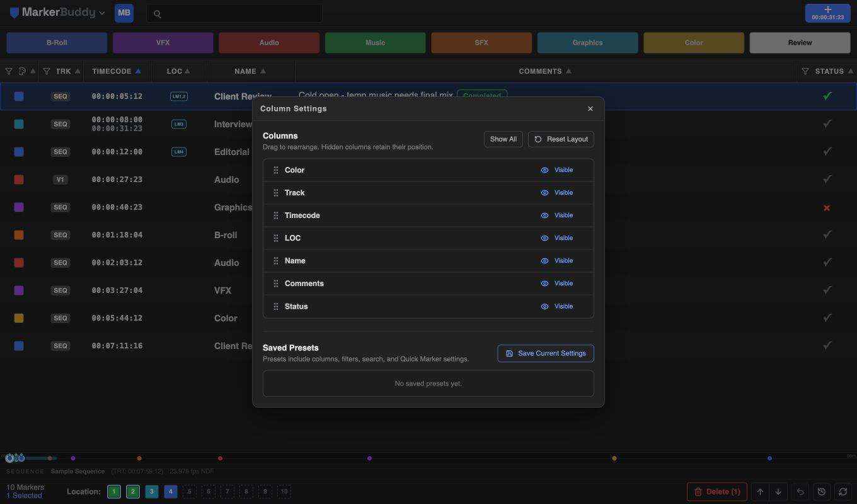This screenshot has height=504, width=857.
Task: Sort by the COMMENTS column
Action: [x=545, y=71]
